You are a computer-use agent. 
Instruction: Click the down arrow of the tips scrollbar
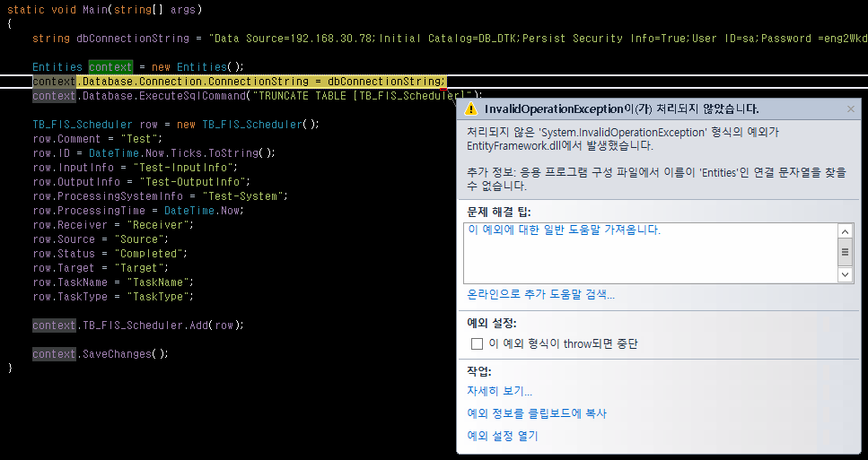(845, 273)
